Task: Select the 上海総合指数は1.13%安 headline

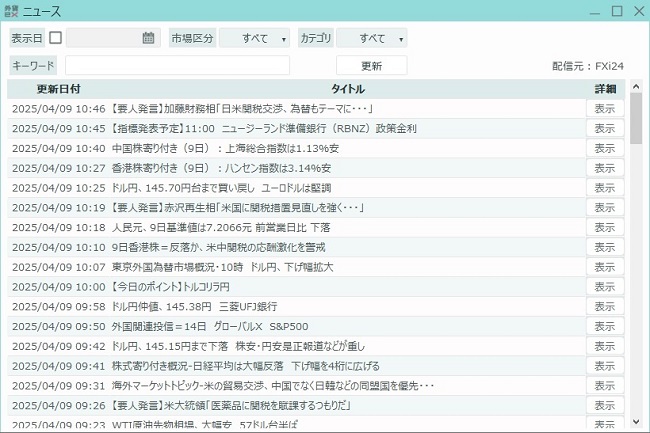Action: coord(225,148)
